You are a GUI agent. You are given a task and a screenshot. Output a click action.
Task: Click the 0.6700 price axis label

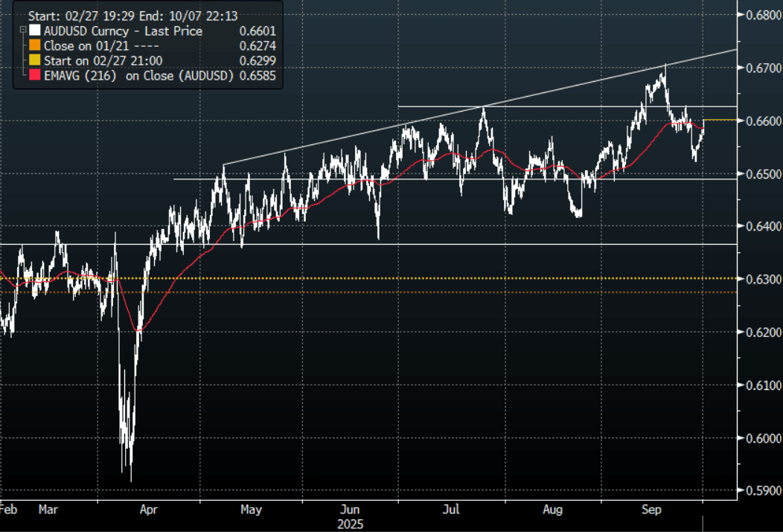764,68
